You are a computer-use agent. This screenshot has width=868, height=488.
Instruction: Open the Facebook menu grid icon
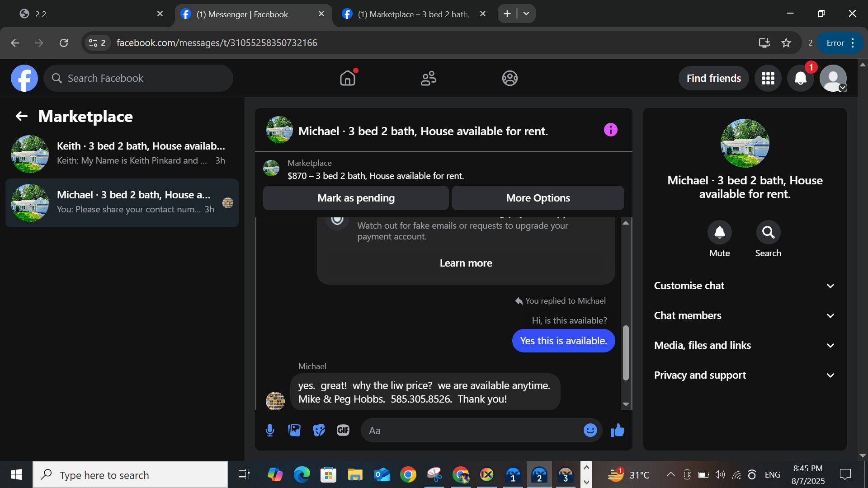point(768,78)
